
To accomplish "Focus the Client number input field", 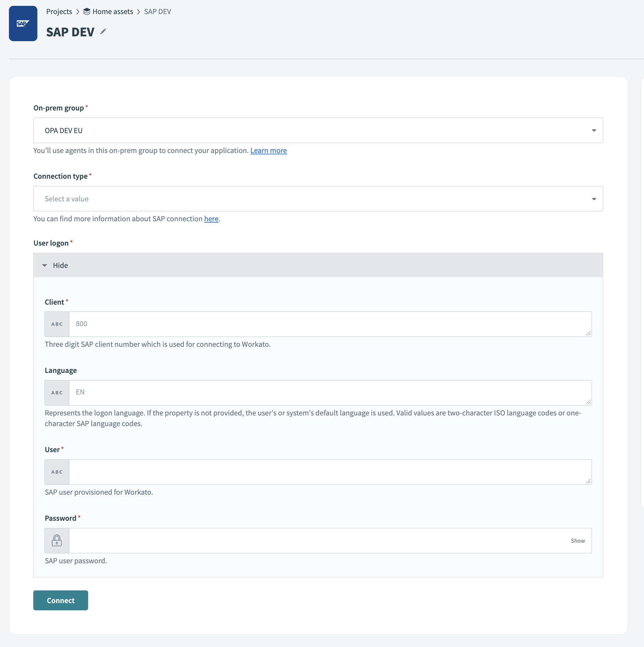I will click(329, 324).
